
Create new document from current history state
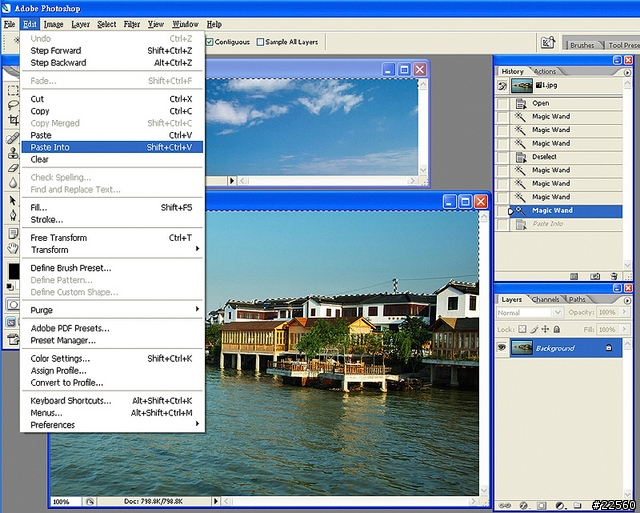[574, 276]
